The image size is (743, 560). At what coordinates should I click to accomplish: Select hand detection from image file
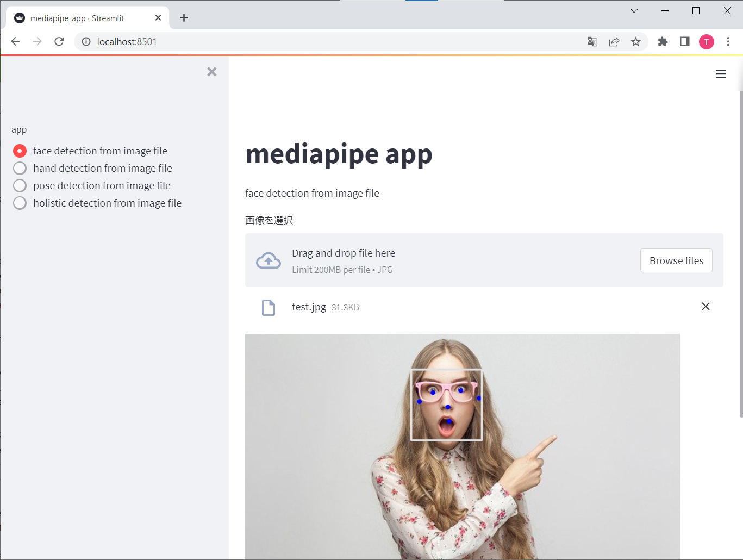click(20, 168)
